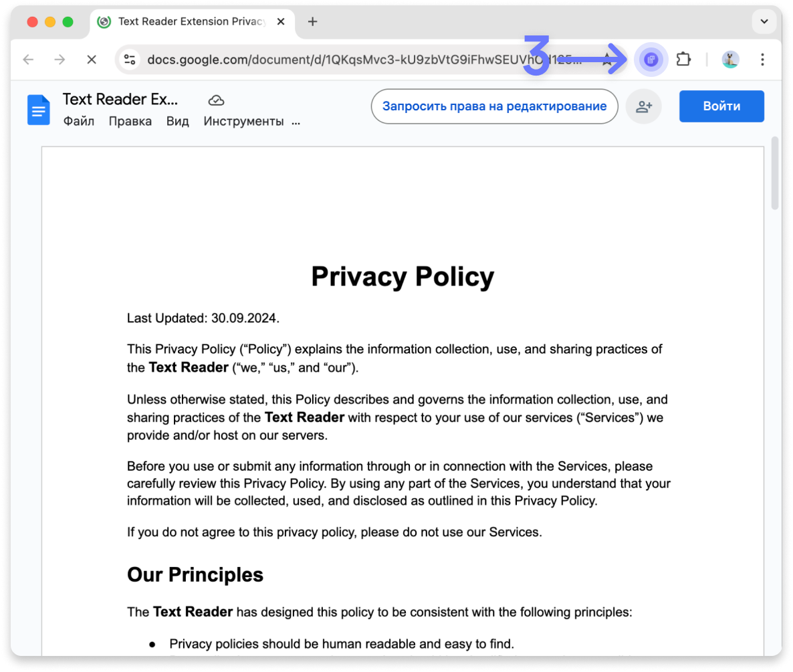Screen dimensions: 793x672
Task: Click the share person-plus icon
Action: pos(643,106)
